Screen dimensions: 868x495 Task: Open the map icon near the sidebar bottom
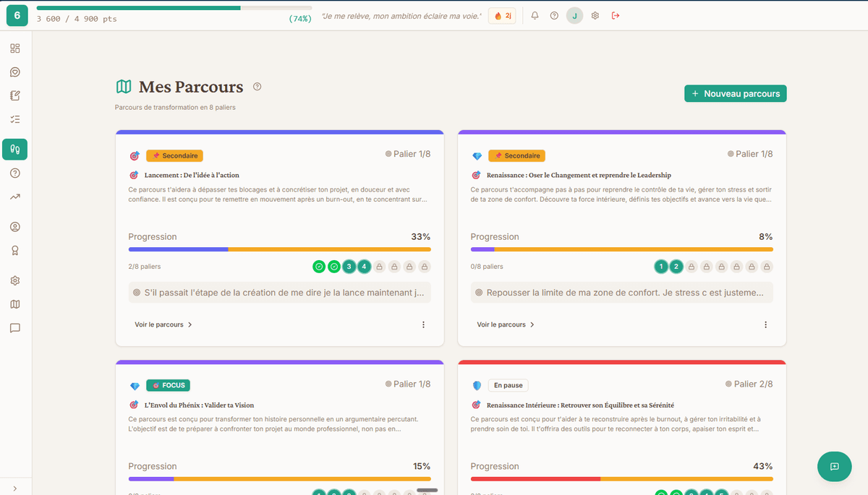(16, 304)
